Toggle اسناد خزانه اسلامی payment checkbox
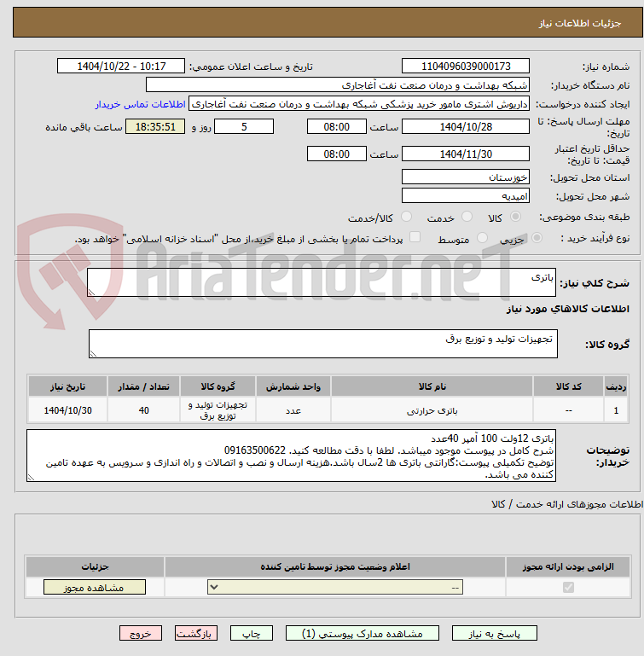Image resolution: width=644 pixels, height=656 pixels. [415, 237]
